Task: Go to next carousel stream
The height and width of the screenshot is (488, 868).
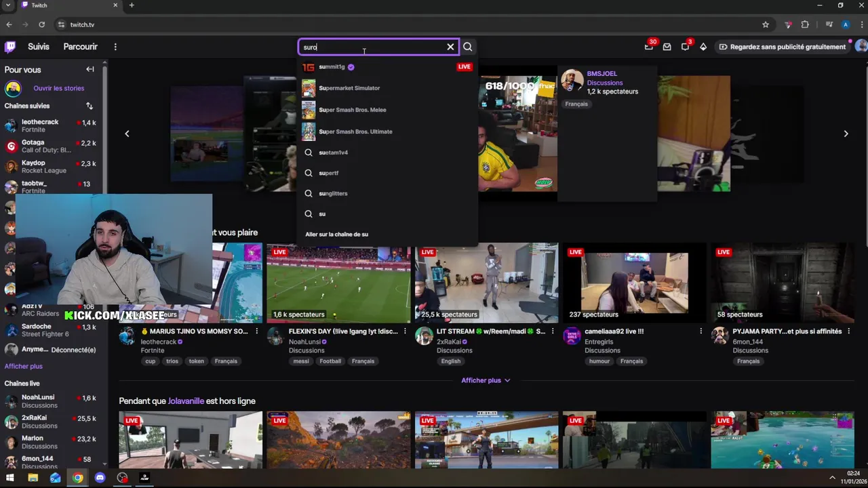Action: [846, 134]
